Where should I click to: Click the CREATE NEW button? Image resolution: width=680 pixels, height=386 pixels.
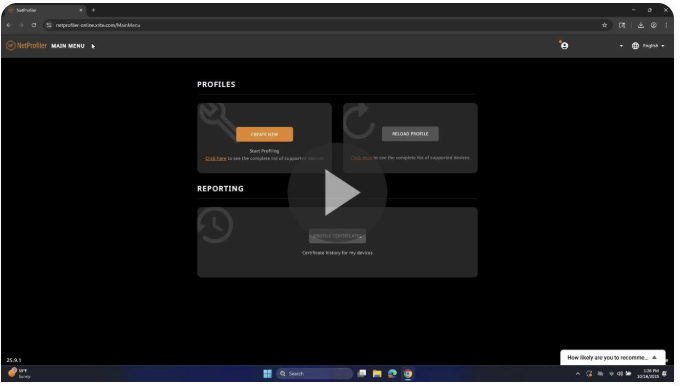(265, 134)
